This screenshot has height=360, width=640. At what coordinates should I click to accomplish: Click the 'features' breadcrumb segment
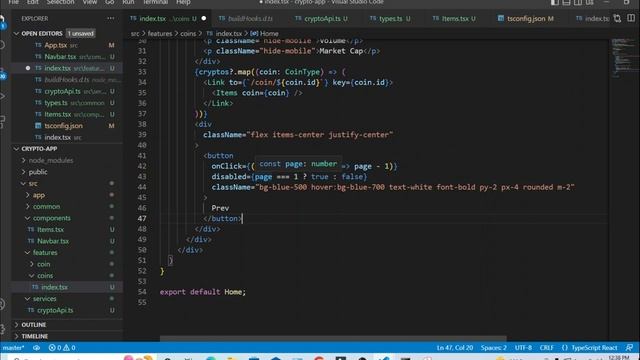[160, 33]
